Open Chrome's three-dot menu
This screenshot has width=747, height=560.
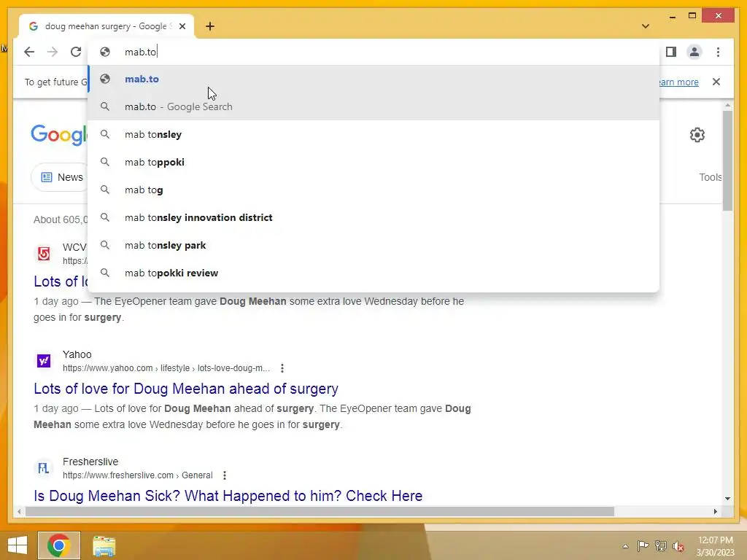click(x=718, y=52)
